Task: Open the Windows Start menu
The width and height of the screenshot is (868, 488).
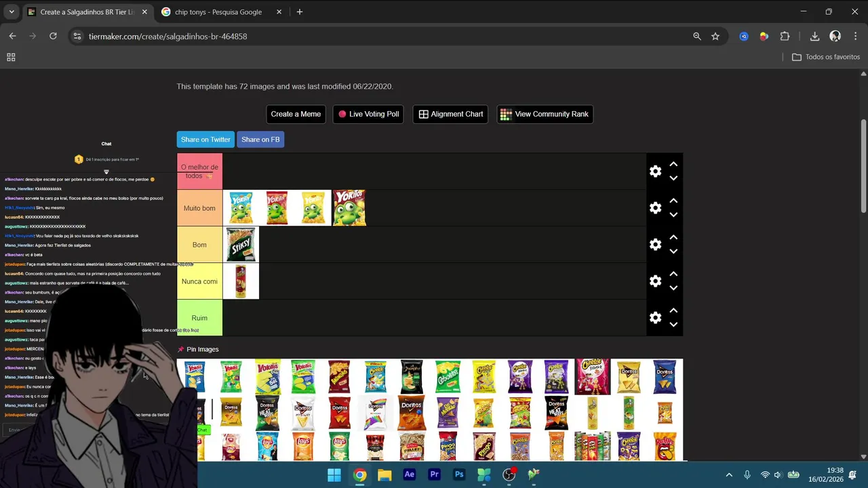Action: 334,474
